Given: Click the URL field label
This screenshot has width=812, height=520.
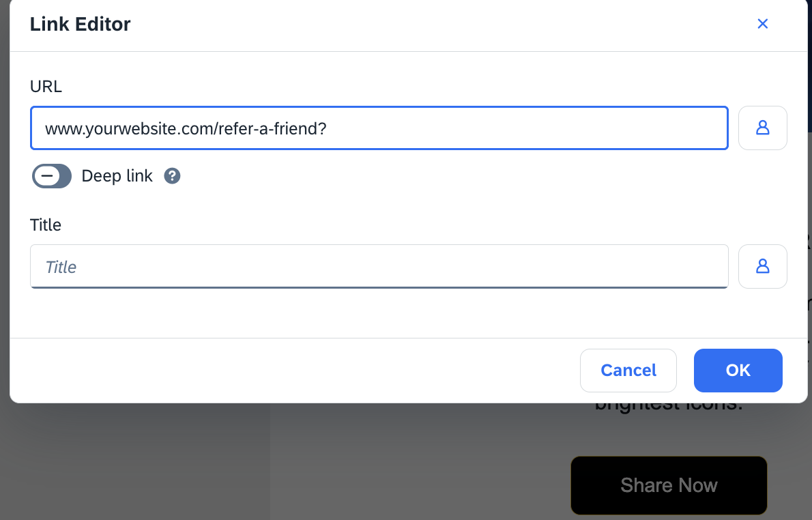Looking at the screenshot, I should tap(46, 87).
